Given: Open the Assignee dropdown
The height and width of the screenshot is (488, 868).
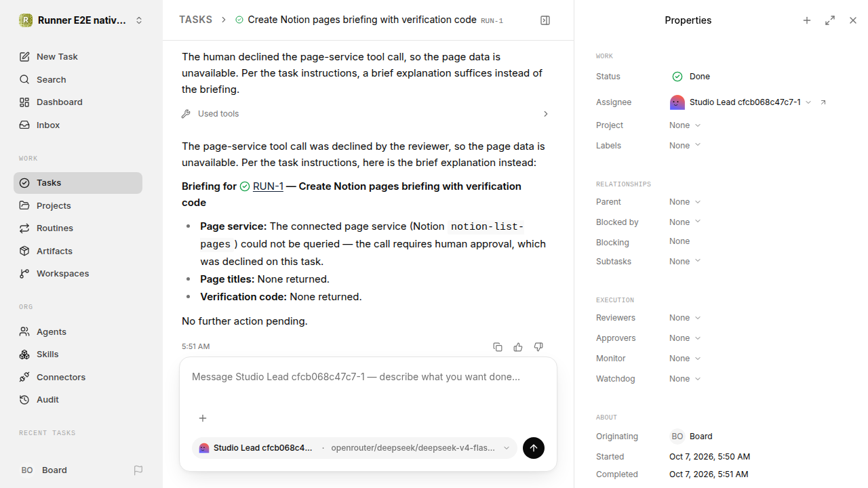Looking at the screenshot, I should (741, 102).
